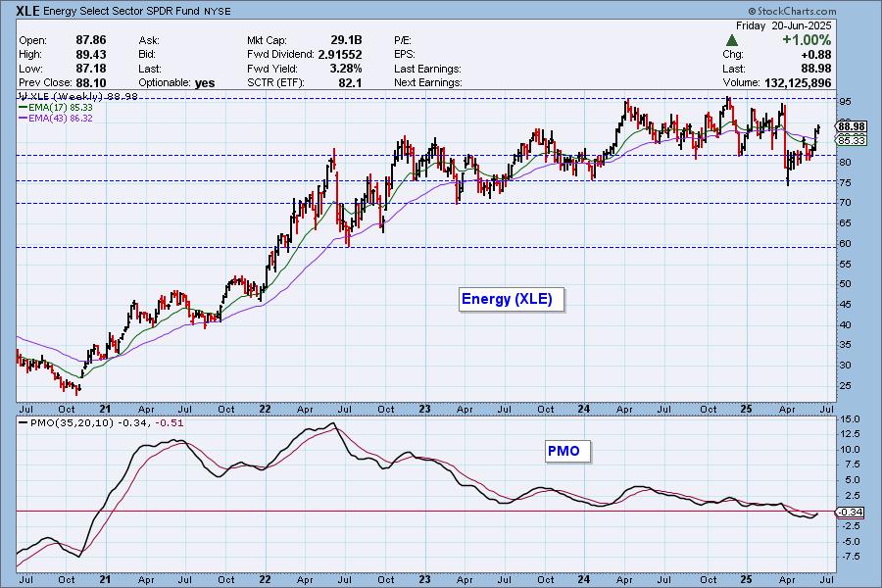This screenshot has width=882, height=588.
Task: Click the -7.5 label on PMO axis
Action: (x=849, y=557)
